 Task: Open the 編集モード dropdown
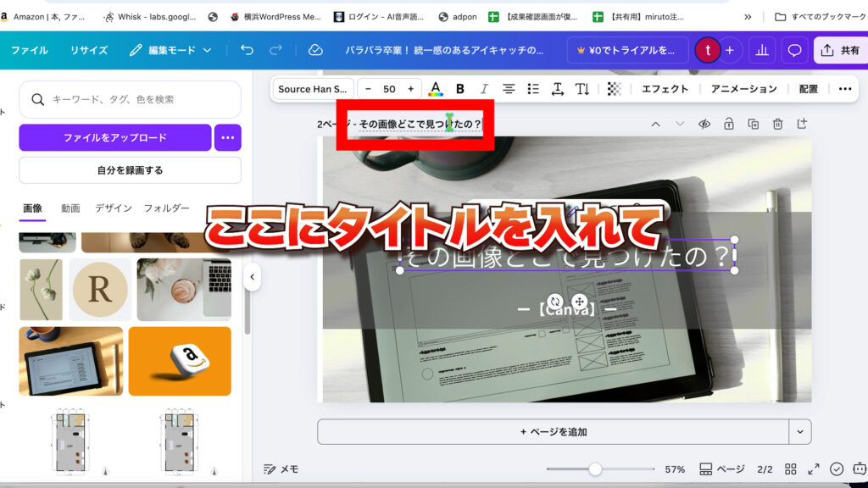[x=170, y=50]
